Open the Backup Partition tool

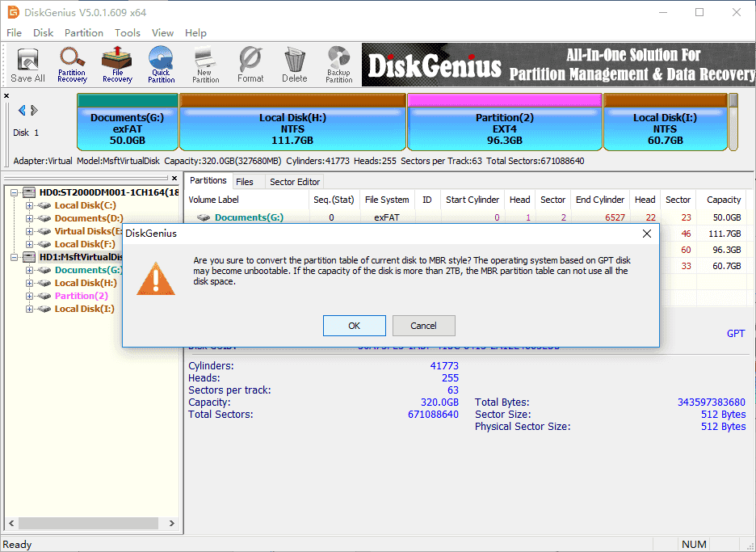(338, 64)
